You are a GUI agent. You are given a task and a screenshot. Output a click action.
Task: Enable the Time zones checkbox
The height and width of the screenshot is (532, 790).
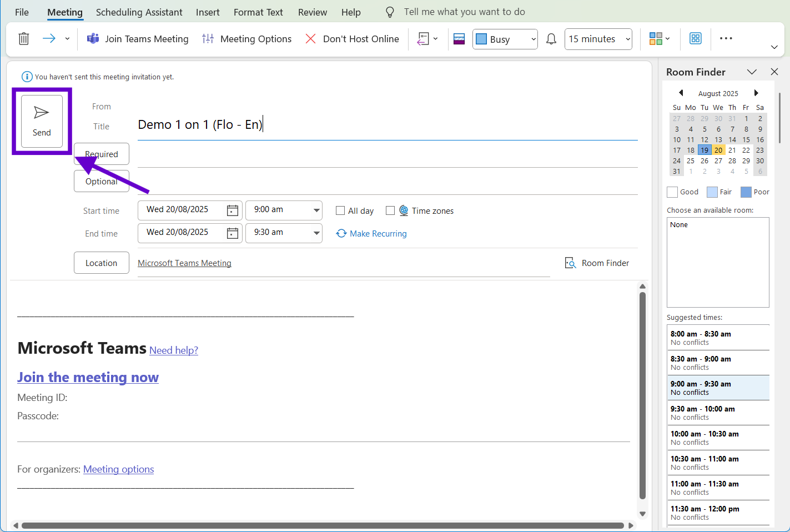pyautogui.click(x=390, y=210)
